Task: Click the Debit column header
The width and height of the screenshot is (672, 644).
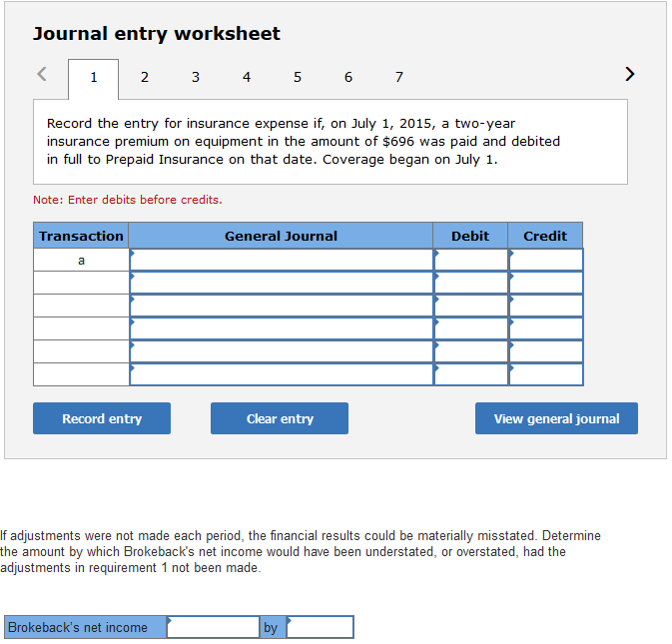Action: coord(470,236)
